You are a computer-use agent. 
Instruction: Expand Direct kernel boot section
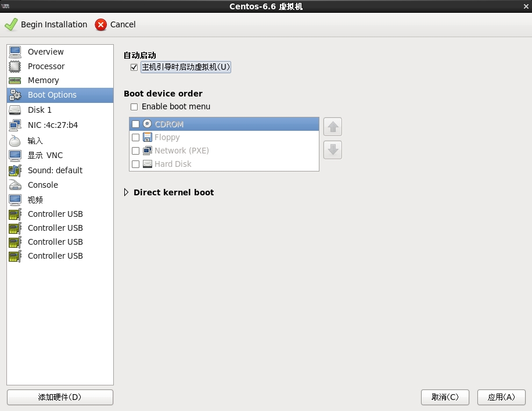tap(127, 192)
